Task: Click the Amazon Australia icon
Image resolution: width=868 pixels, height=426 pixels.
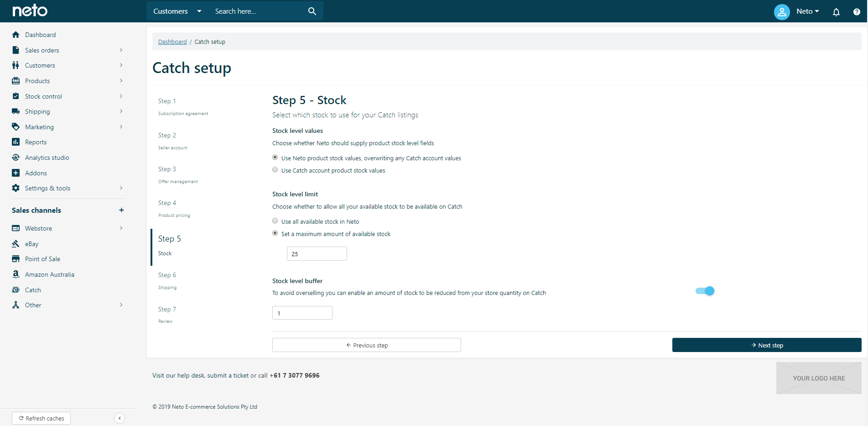Action: point(16,274)
